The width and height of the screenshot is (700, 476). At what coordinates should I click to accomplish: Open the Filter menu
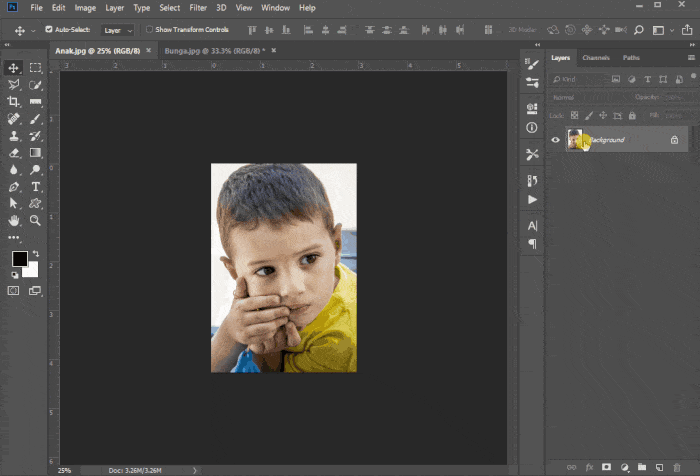198,8
